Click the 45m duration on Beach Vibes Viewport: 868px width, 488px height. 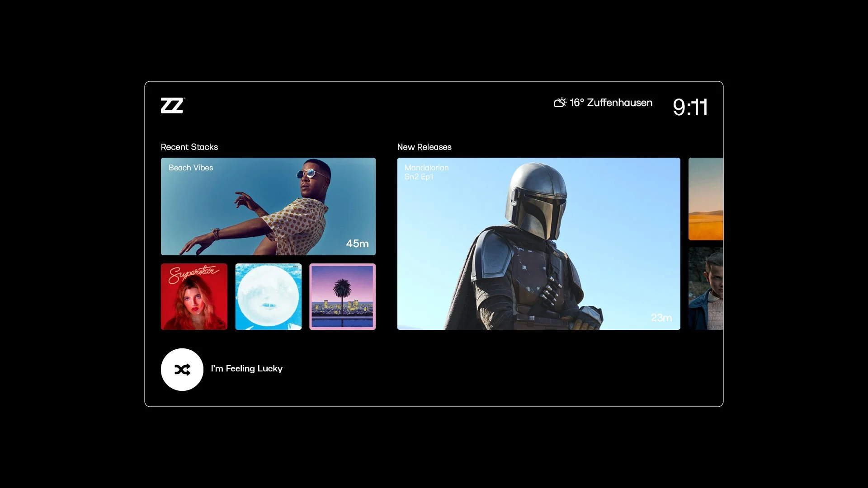(357, 244)
